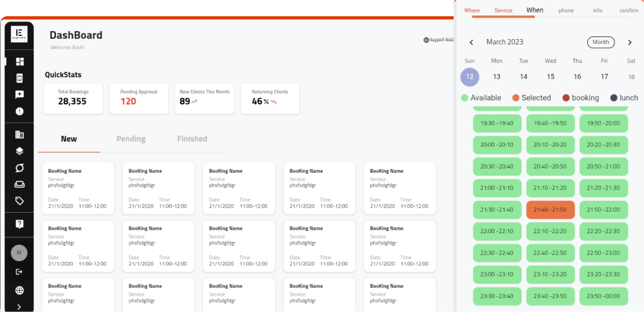The image size is (644, 312).
Task: Open the Pending Approval stat card
Action: pyautogui.click(x=139, y=98)
